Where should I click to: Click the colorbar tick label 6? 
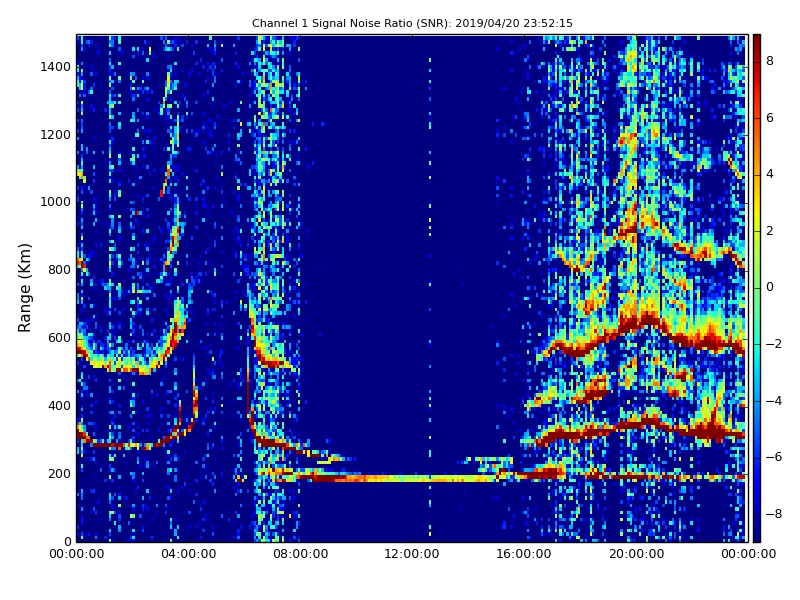tap(770, 118)
